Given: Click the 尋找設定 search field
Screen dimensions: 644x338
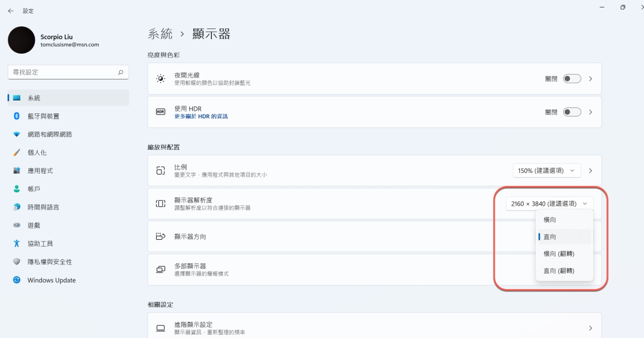Looking at the screenshot, I should 69,72.
